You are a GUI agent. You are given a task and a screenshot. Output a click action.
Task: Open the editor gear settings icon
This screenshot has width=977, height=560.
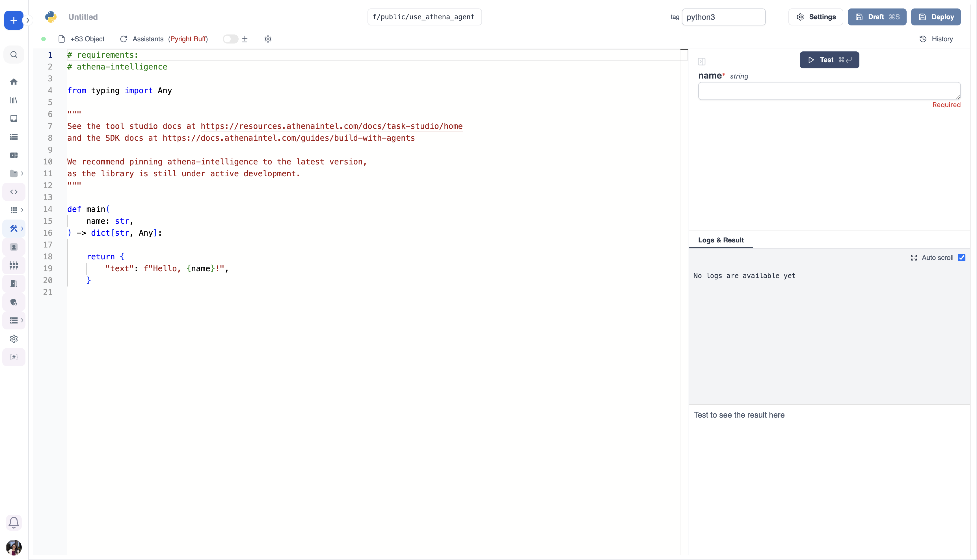pos(268,39)
